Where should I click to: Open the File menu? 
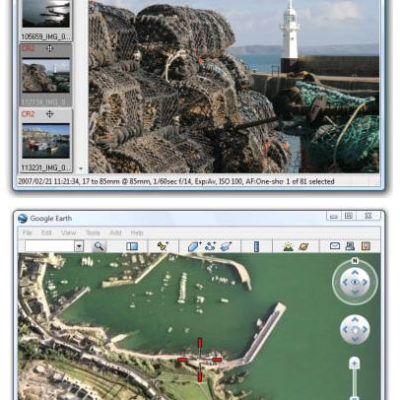tap(27, 233)
